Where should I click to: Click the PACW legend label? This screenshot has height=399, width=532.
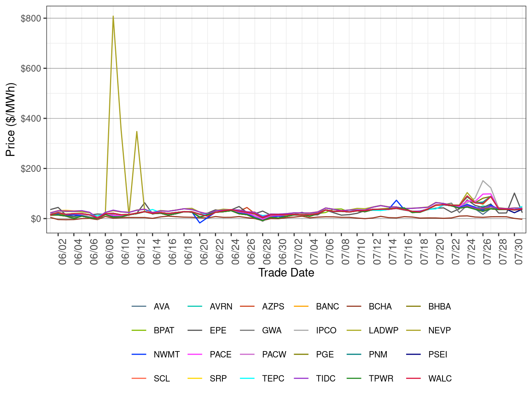274,355
